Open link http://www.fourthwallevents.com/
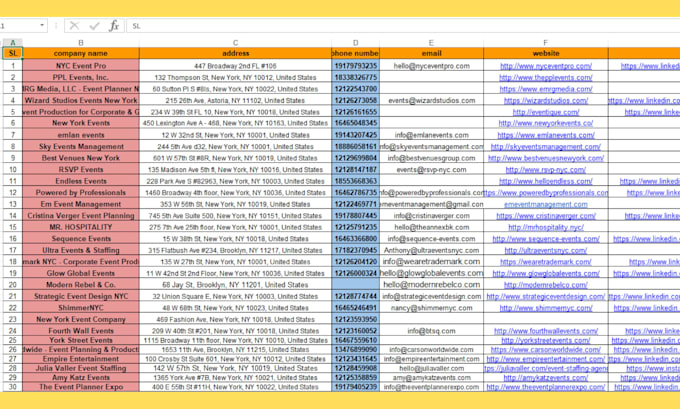 tap(546, 331)
